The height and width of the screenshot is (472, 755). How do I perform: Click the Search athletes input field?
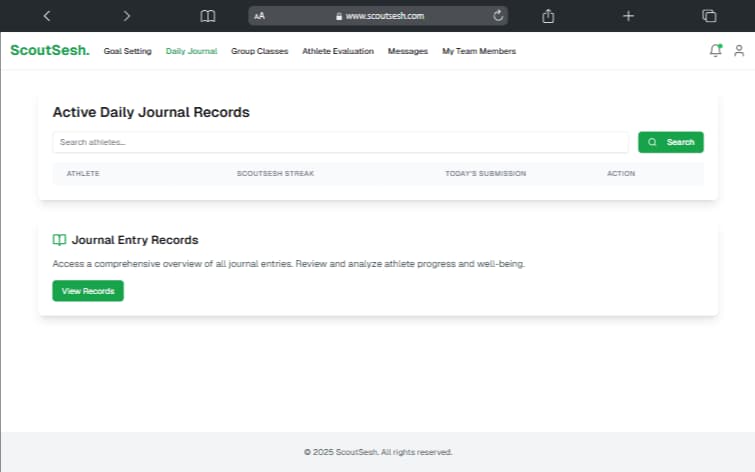pyautogui.click(x=340, y=142)
